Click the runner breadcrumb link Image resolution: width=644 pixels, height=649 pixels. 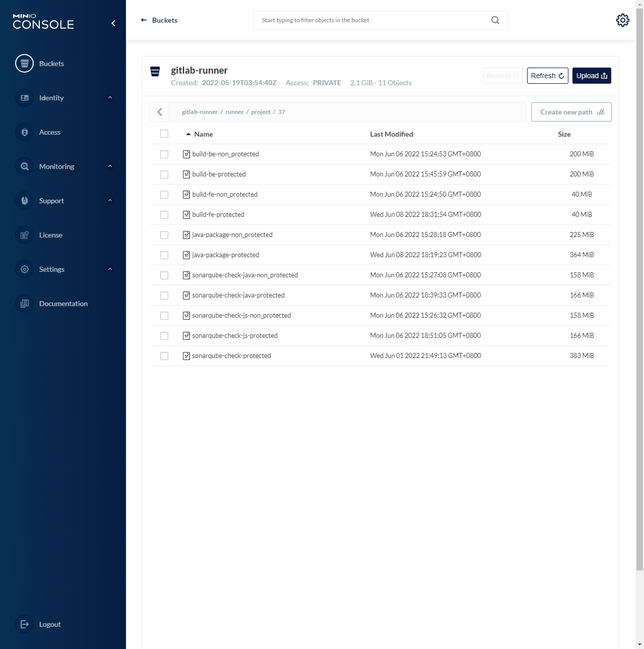(234, 112)
